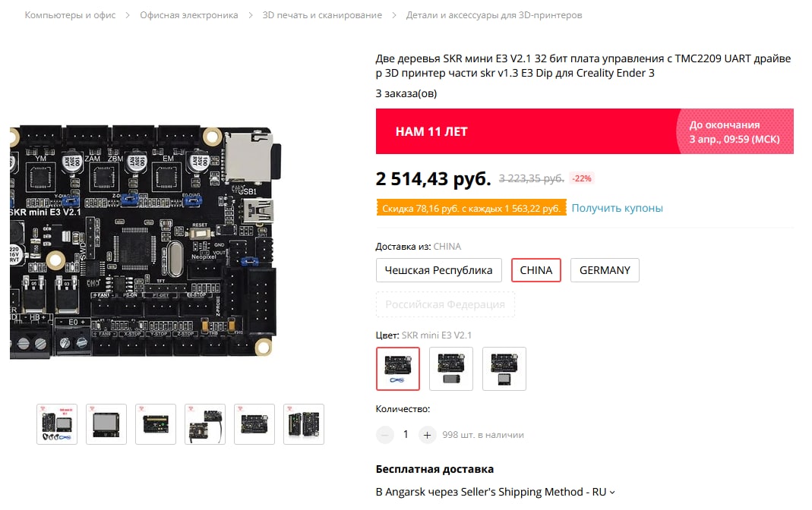Viewport: 812px width, 510px height.
Task: Click Получить купоны link
Action: click(618, 208)
